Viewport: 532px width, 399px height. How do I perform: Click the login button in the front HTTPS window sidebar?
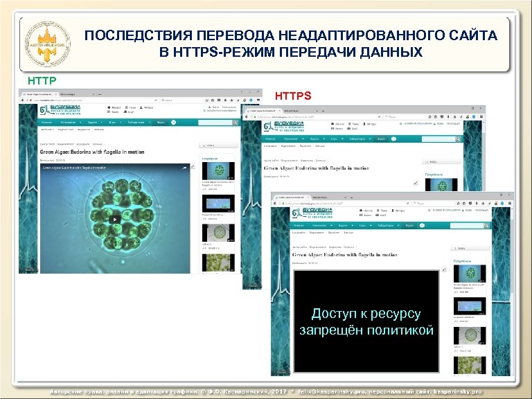[x=470, y=249]
